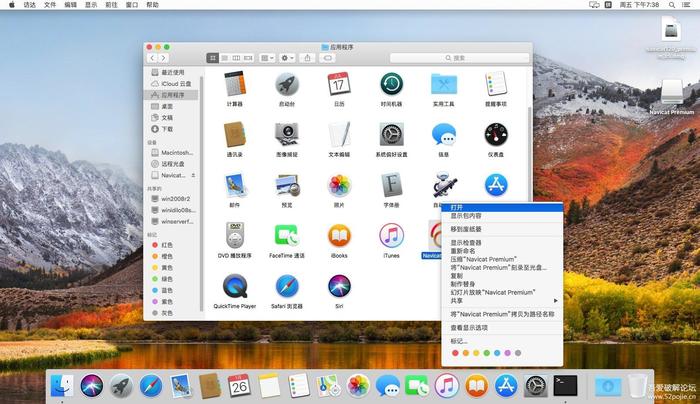Screen dimensions: 700x404
Task: Eject the Navicat volume in the sidebar
Action: click(x=193, y=175)
